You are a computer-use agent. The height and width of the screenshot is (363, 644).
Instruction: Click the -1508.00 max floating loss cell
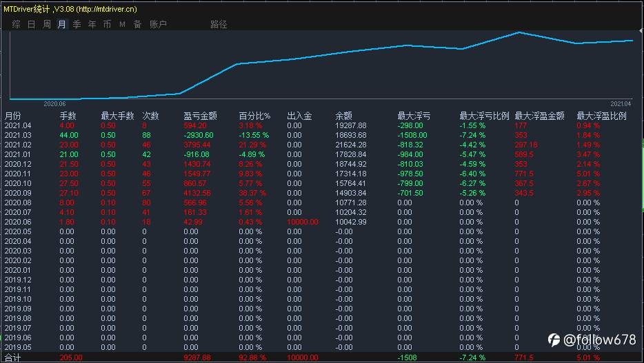point(412,135)
